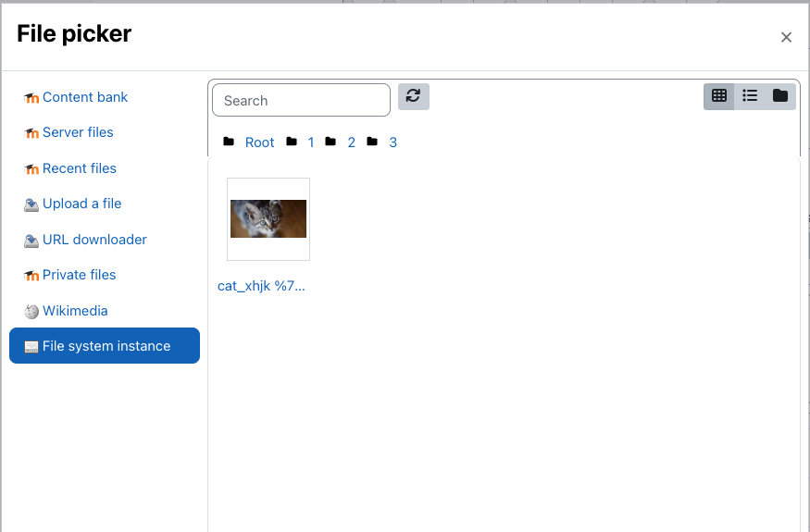Switch to list view with details
Viewport: 810px width, 532px height.
coord(750,96)
